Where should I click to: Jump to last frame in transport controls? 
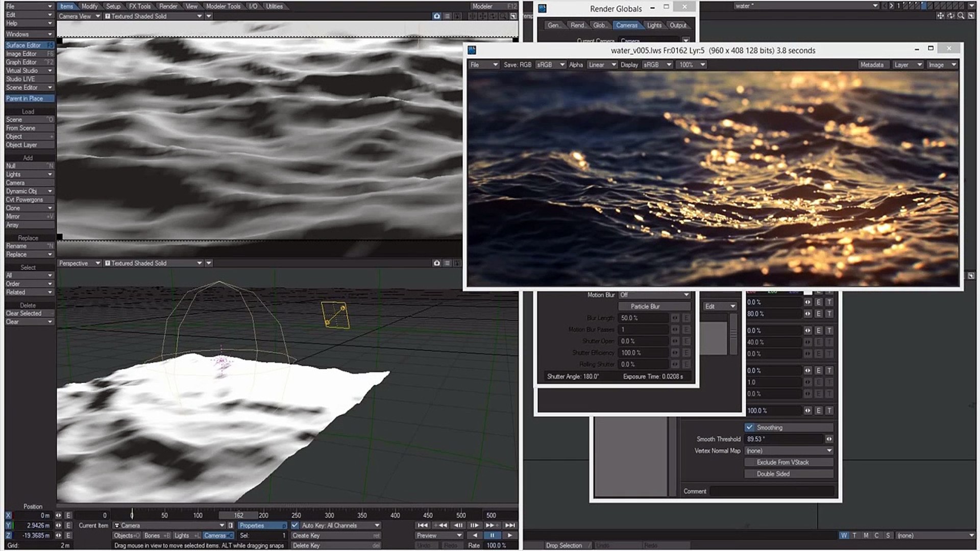tap(509, 525)
